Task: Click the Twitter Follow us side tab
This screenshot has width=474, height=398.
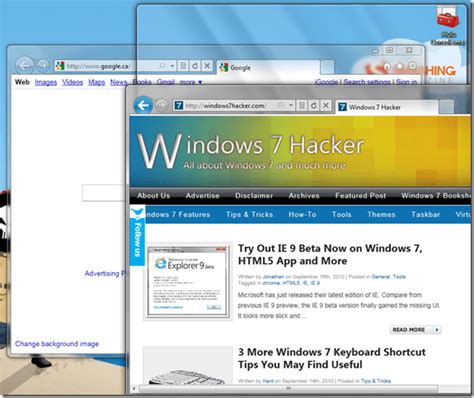Action: (137, 236)
